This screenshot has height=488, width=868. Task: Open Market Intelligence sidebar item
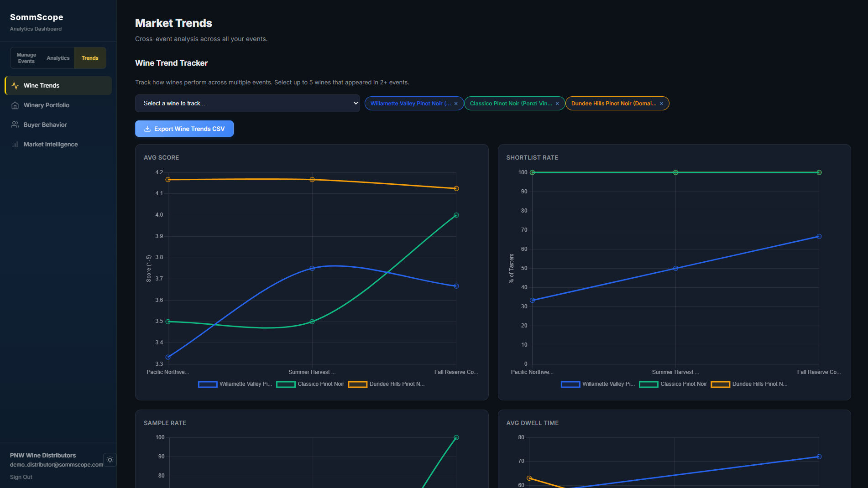[58, 145]
